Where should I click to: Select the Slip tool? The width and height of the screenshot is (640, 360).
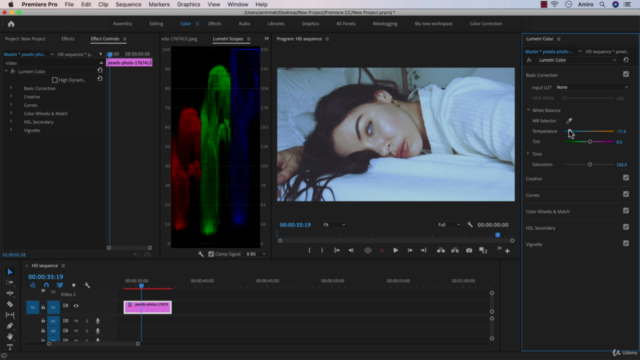pos(10,315)
